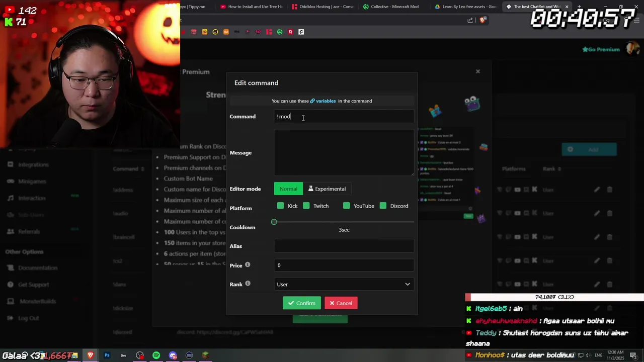The width and height of the screenshot is (644, 362).
Task: Open the Rank dropdown set to User
Action: pos(344,285)
